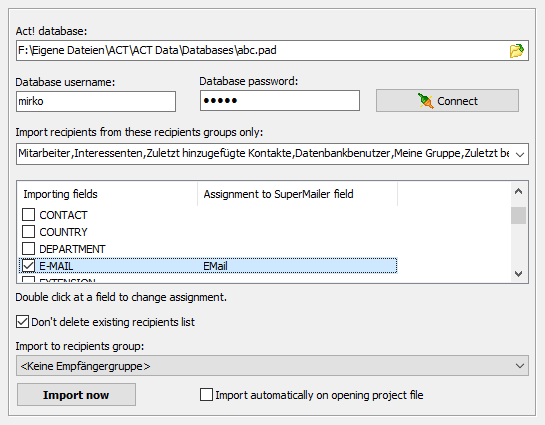Click the field list scrollbar thumb

(519, 215)
